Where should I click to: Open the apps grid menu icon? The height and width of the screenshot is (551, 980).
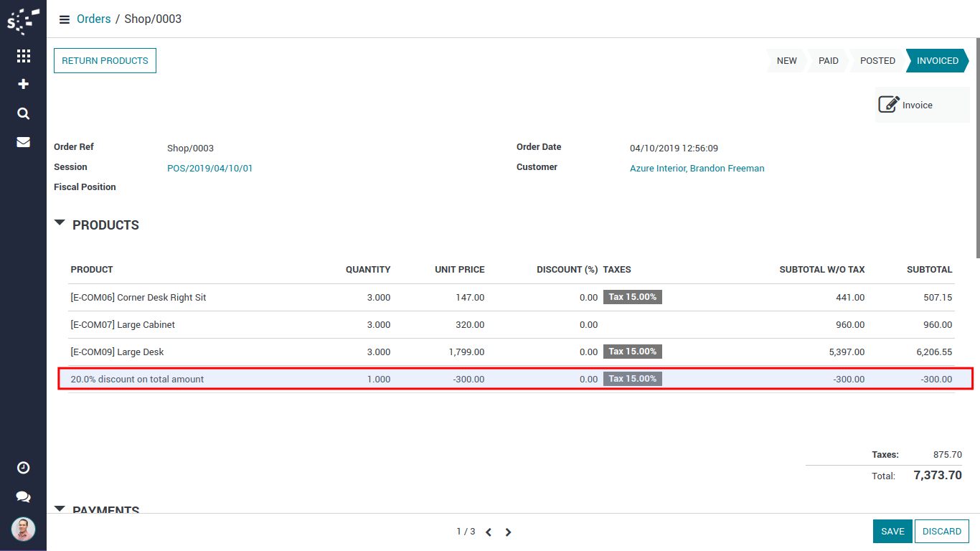[x=23, y=56]
